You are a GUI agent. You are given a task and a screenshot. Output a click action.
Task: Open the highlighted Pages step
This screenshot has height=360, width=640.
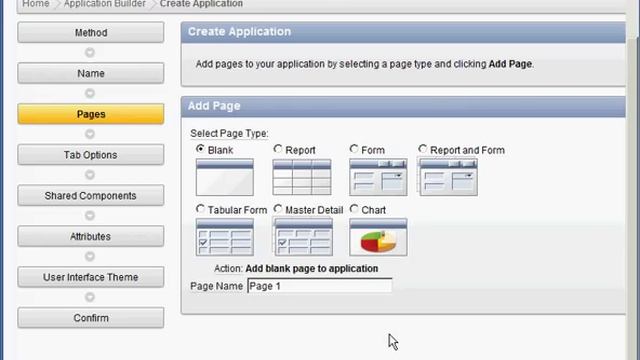(91, 114)
